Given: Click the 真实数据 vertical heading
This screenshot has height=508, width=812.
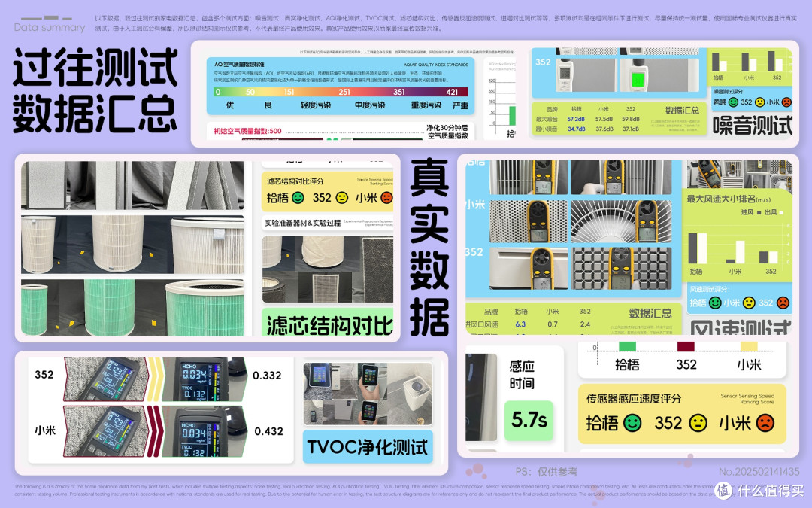Looking at the screenshot, I should tap(429, 248).
